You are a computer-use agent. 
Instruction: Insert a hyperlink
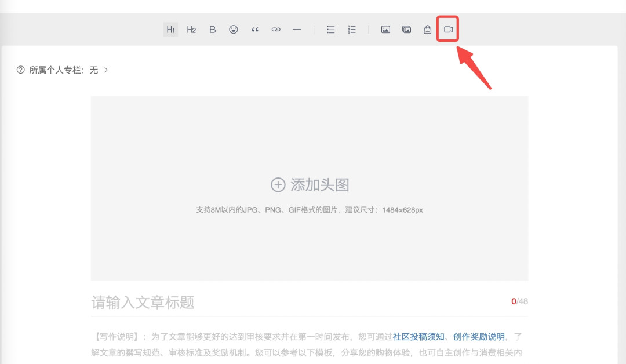[x=276, y=30]
